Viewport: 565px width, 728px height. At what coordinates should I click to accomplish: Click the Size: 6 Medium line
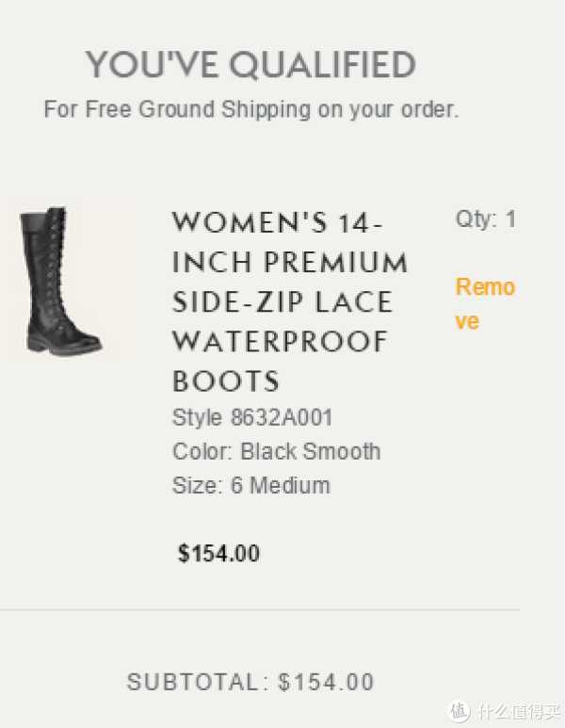pos(251,485)
